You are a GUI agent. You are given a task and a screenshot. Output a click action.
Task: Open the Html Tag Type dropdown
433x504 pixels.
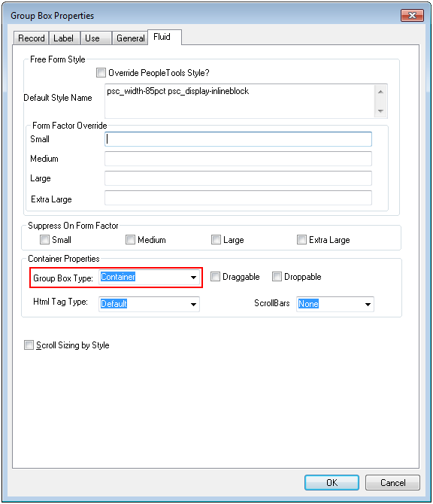[x=193, y=305]
